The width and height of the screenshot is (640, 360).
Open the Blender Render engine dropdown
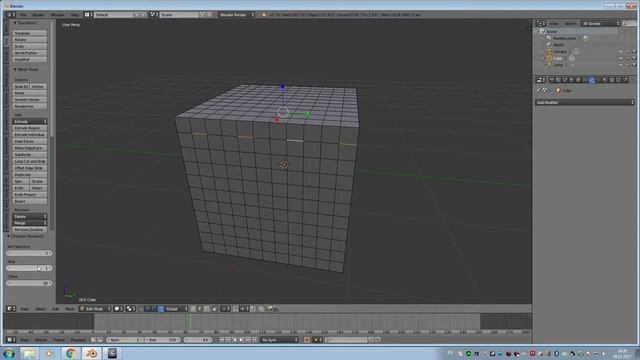[236, 15]
